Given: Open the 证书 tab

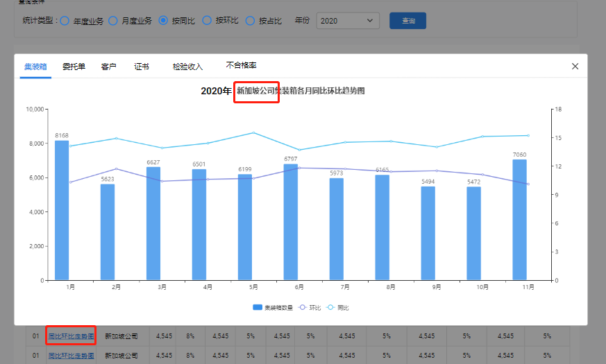Looking at the screenshot, I should pos(142,67).
